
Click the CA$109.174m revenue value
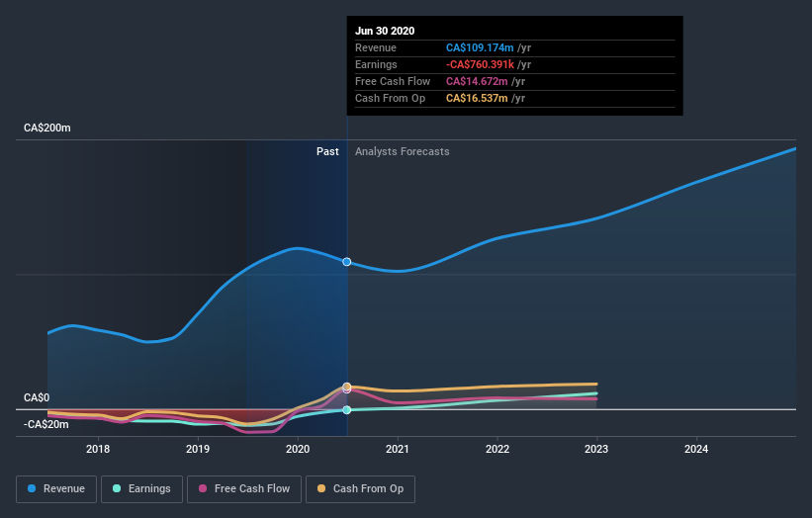480,47
